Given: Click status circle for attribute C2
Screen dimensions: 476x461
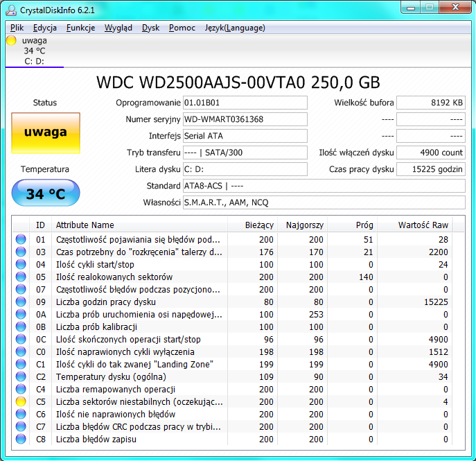Looking at the screenshot, I should (21, 376).
